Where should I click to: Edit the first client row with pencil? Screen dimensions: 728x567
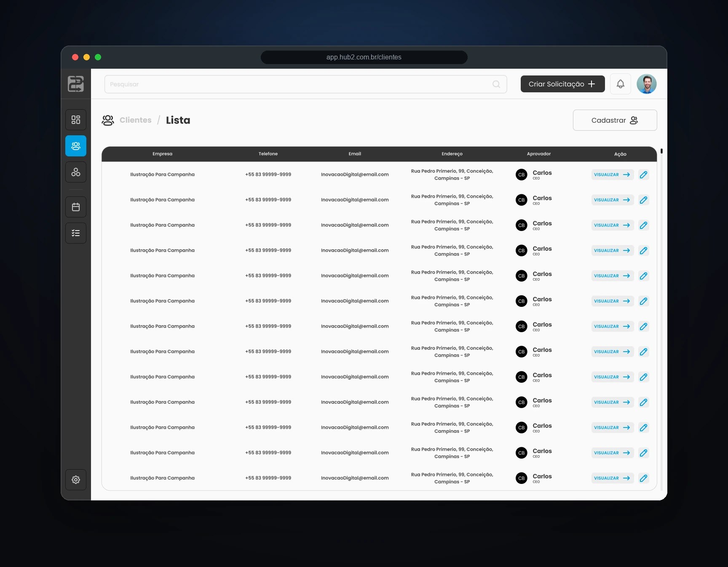pos(643,175)
